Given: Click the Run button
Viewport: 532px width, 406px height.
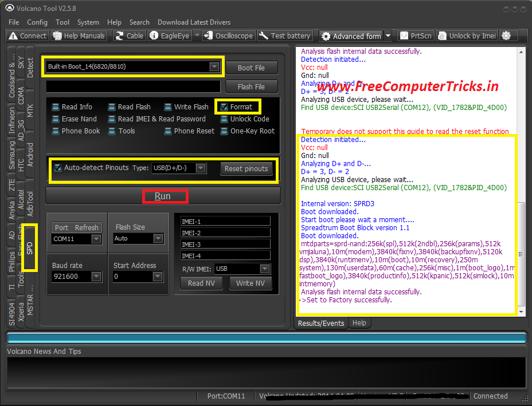Looking at the screenshot, I should point(163,196).
